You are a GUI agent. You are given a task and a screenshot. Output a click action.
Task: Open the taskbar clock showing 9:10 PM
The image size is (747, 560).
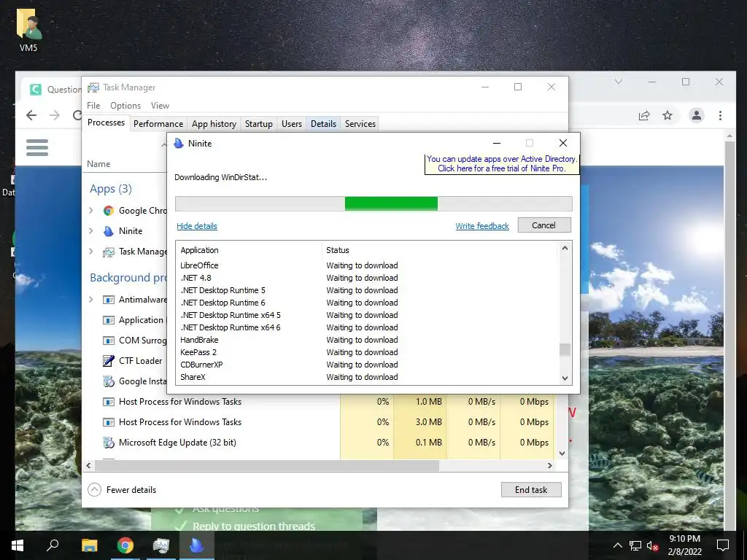[x=684, y=545]
